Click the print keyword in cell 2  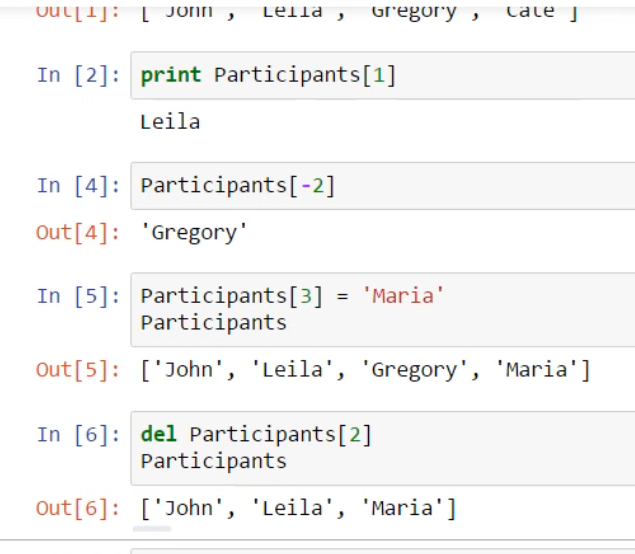(x=171, y=75)
